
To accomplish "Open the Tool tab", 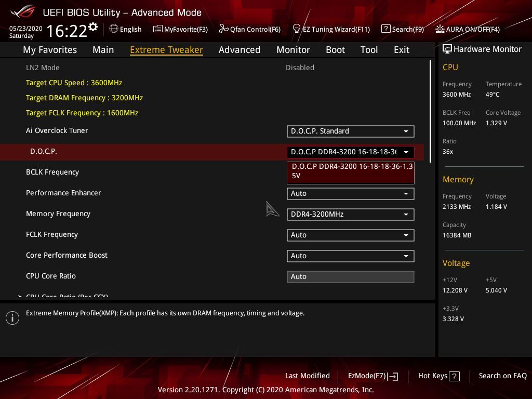I will [369, 50].
